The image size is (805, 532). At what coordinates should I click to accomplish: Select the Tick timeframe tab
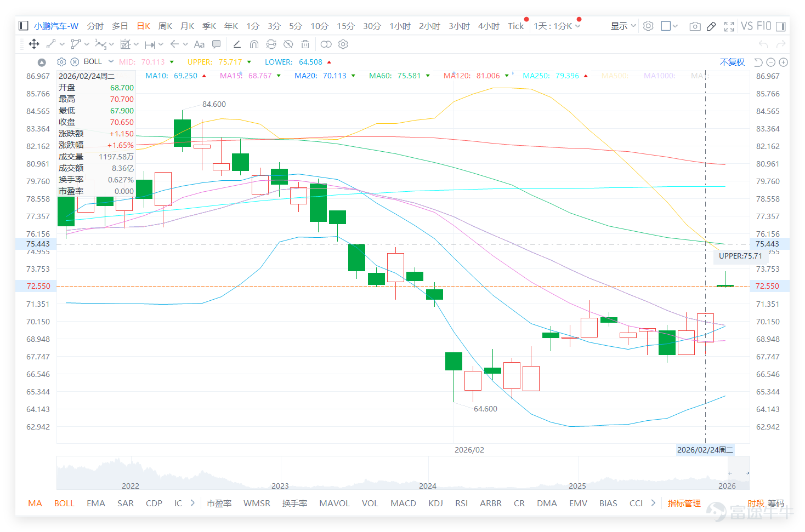pos(515,26)
